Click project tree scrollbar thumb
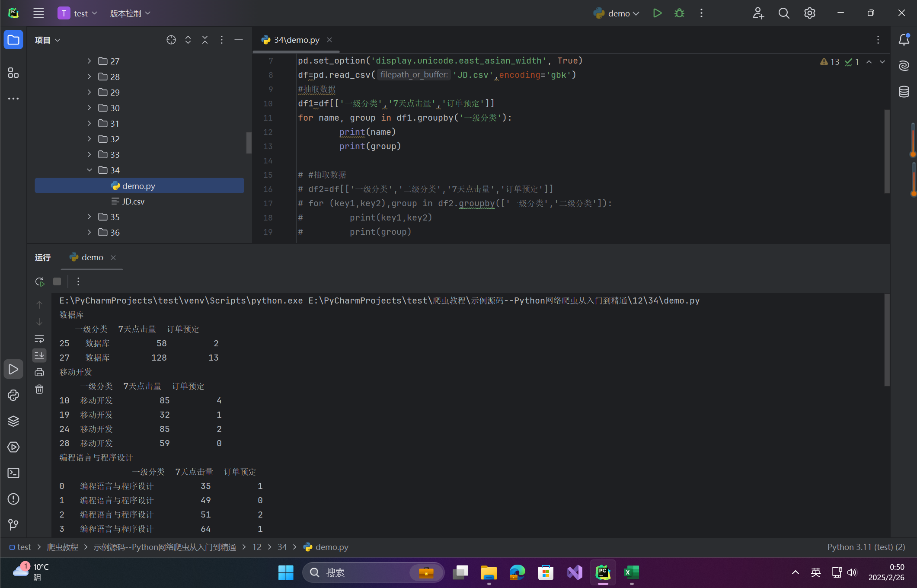 click(249, 143)
